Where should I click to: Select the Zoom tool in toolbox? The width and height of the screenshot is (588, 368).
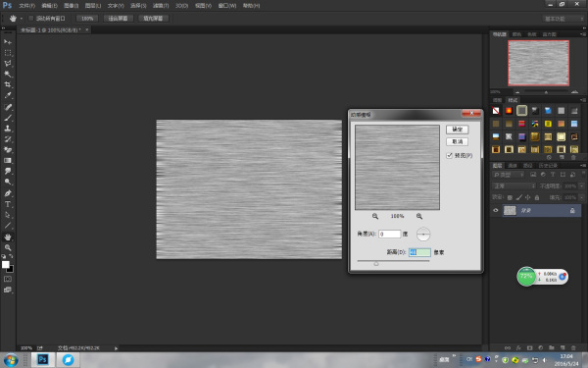[x=8, y=248]
